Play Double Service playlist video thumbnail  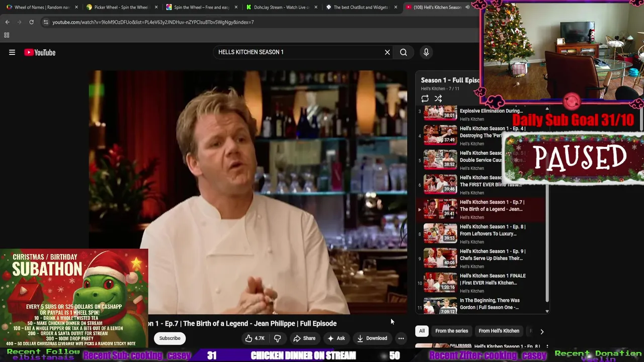click(x=440, y=159)
